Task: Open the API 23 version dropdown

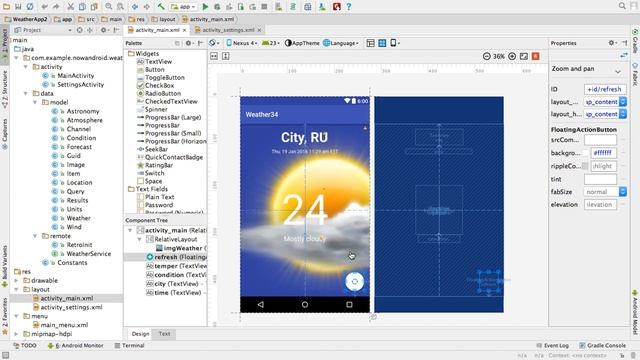Action: tap(270, 43)
